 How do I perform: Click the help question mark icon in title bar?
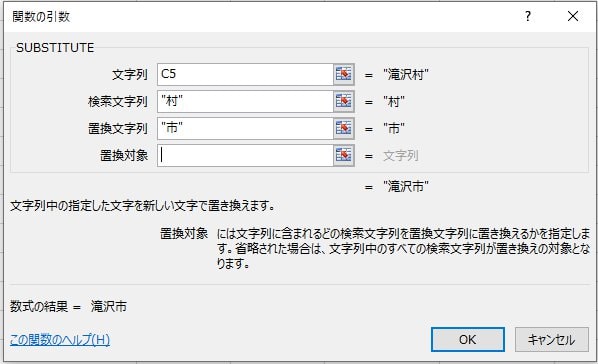coord(528,16)
